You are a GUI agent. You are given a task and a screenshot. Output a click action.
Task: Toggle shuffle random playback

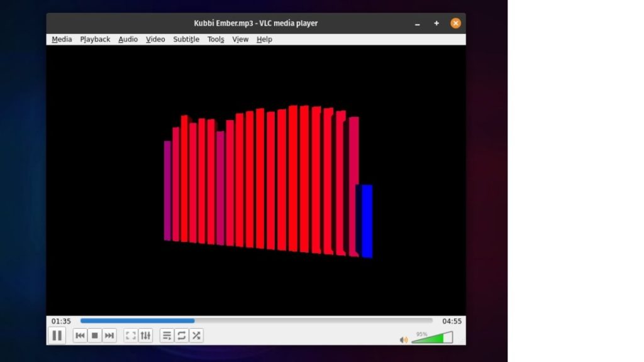196,336
